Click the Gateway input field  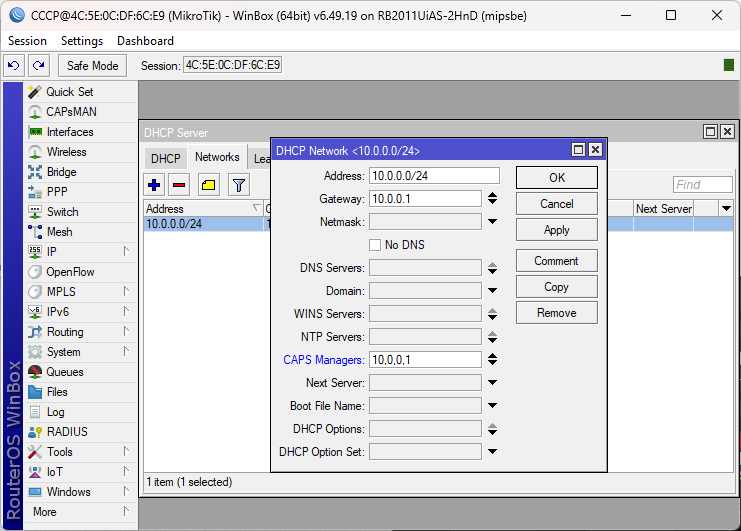click(425, 199)
